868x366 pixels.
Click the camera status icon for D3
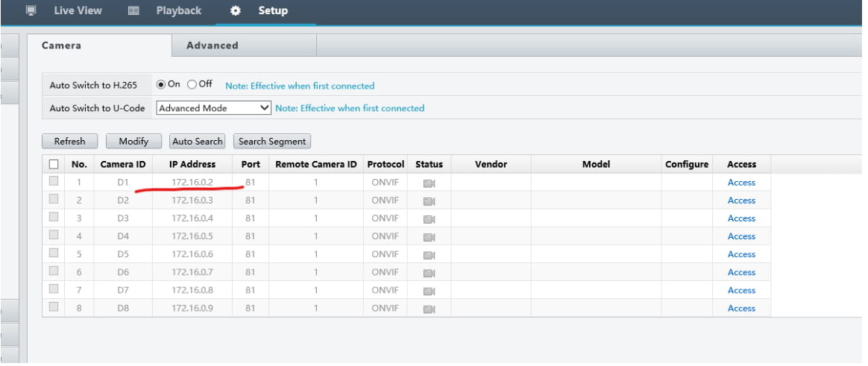click(x=429, y=219)
